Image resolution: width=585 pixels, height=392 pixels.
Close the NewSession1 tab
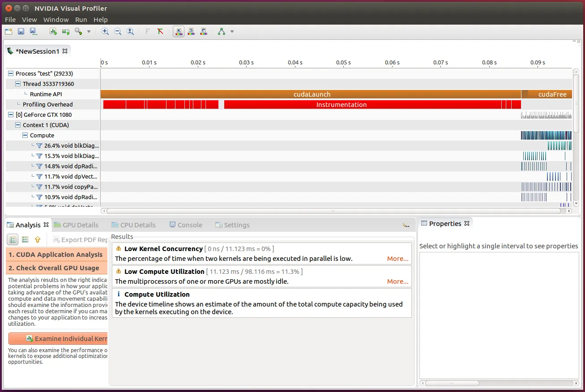[x=65, y=51]
